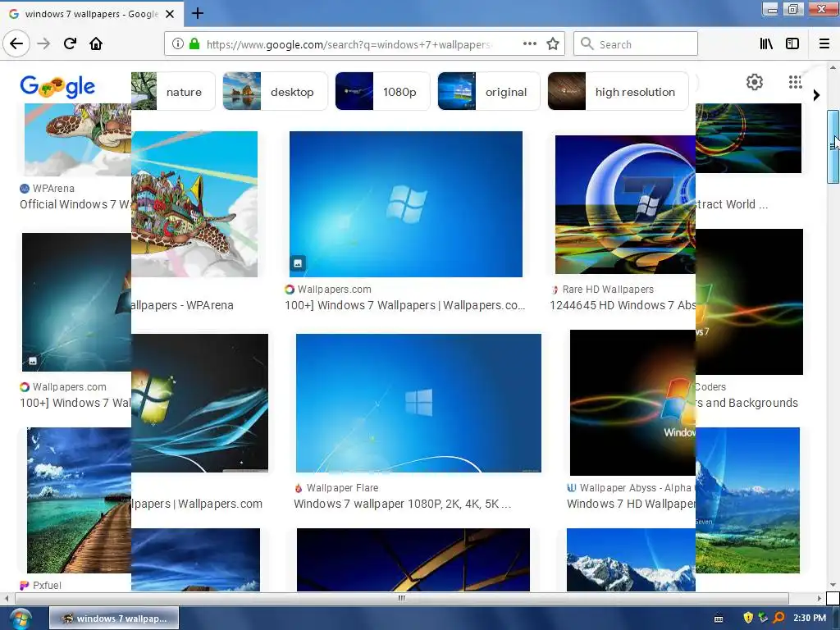The height and width of the screenshot is (630, 840).
Task: Click the Firefox Search box
Action: (x=636, y=44)
